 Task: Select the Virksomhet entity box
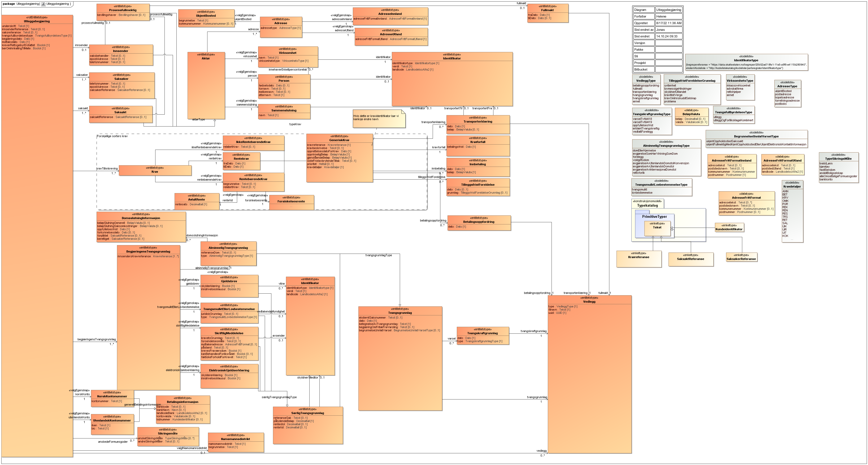(x=288, y=57)
